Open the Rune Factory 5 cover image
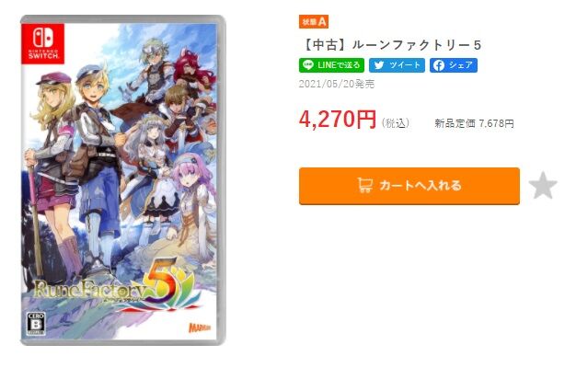This screenshot has height=379, width=588. tap(123, 180)
